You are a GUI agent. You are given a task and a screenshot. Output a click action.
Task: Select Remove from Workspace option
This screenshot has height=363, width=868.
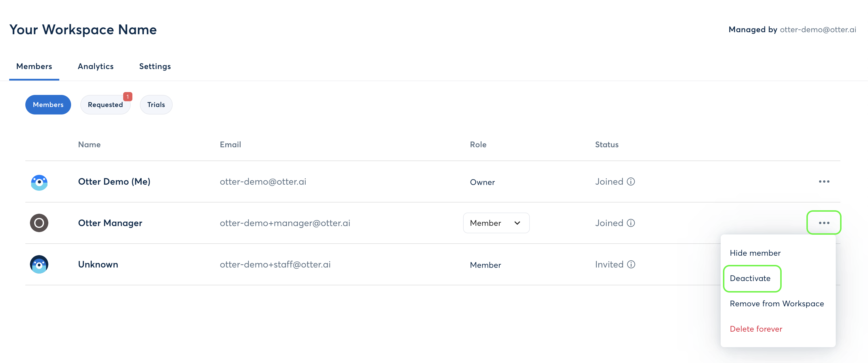(776, 303)
